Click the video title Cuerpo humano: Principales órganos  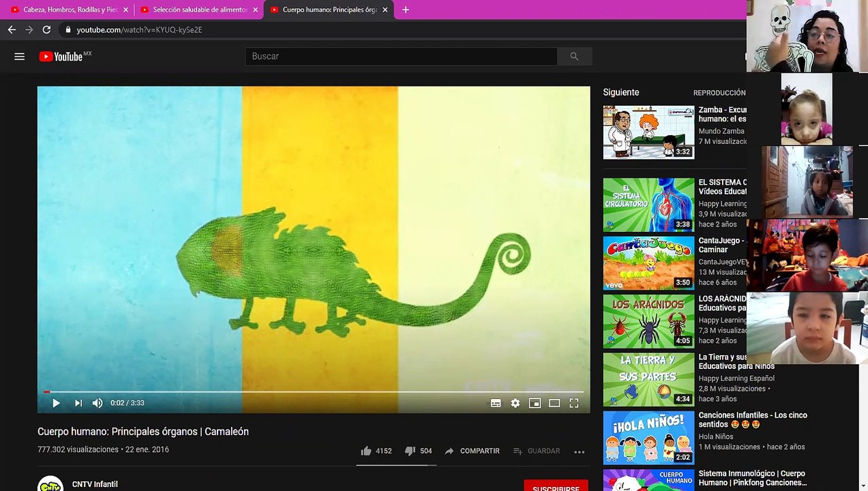[143, 432]
